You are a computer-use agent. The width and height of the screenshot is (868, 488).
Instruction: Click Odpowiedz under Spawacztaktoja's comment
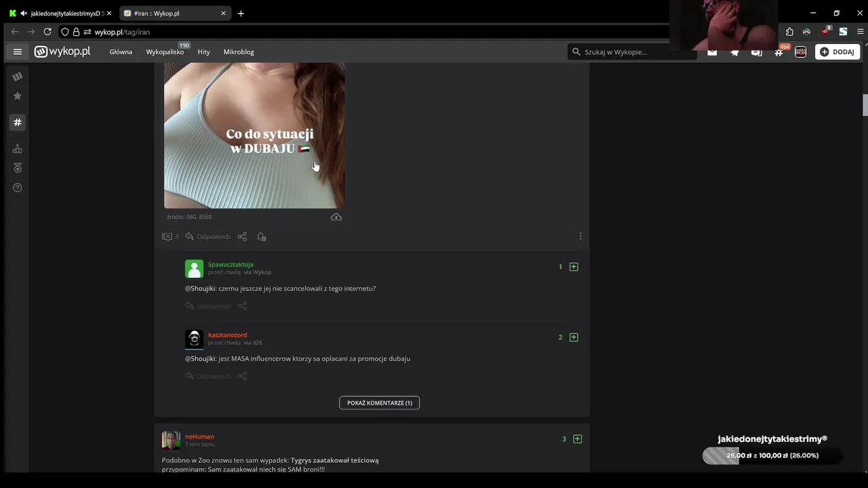click(x=208, y=306)
